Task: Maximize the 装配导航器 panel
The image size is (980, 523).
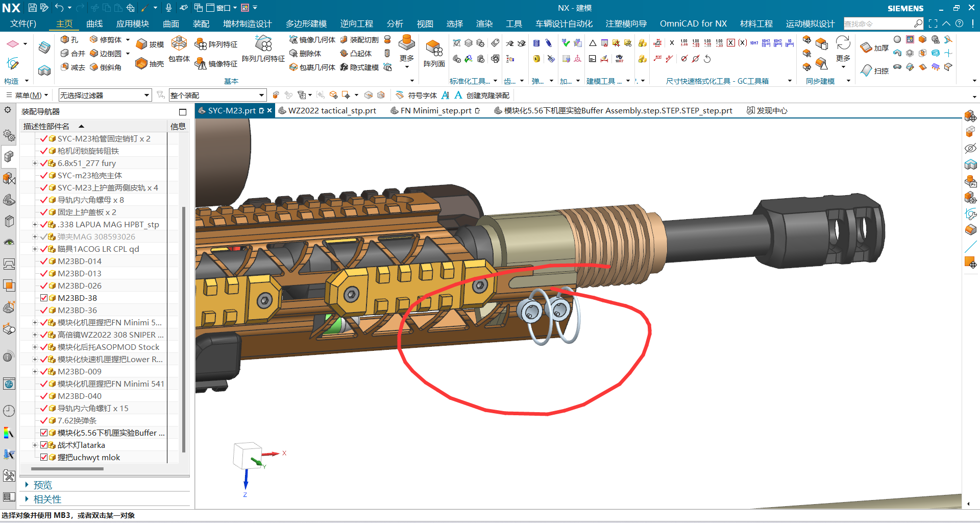Action: click(x=183, y=112)
